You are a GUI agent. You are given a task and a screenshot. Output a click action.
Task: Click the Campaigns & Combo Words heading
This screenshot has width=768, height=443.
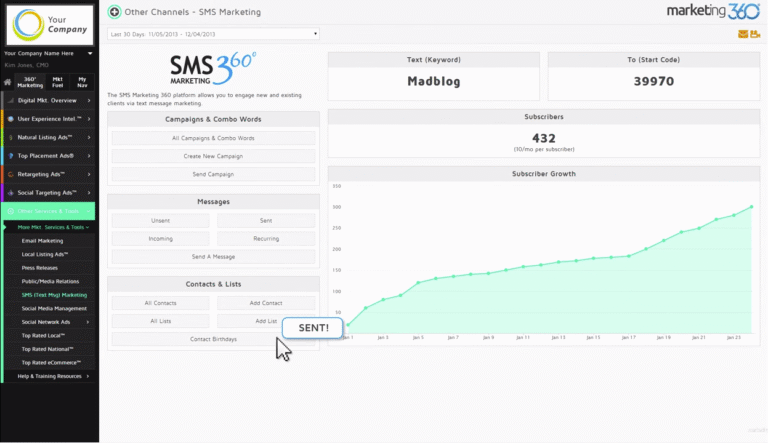(x=213, y=119)
